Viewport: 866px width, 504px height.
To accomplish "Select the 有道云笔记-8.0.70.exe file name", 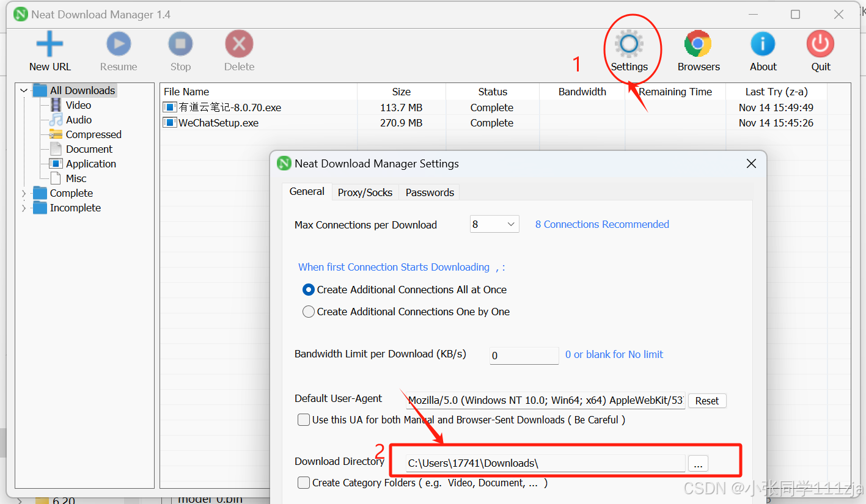I will [230, 108].
